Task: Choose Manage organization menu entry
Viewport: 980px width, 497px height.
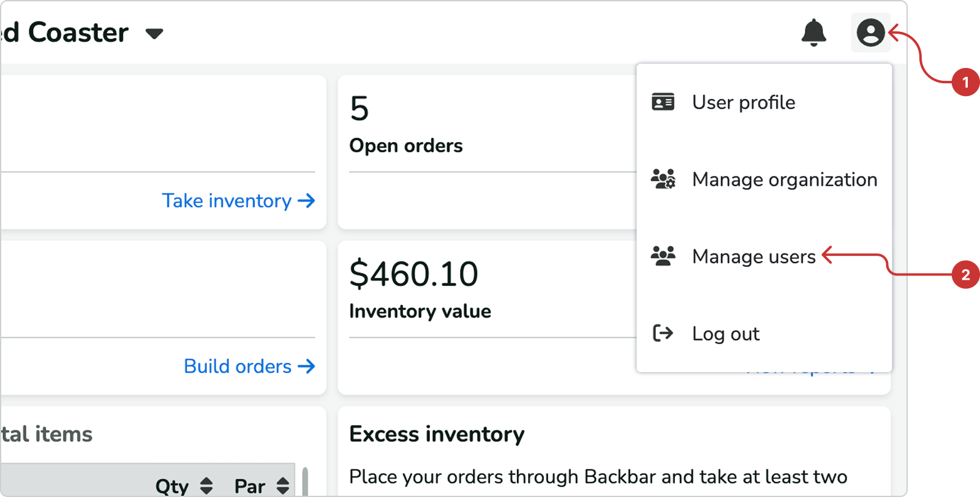Action: tap(764, 179)
